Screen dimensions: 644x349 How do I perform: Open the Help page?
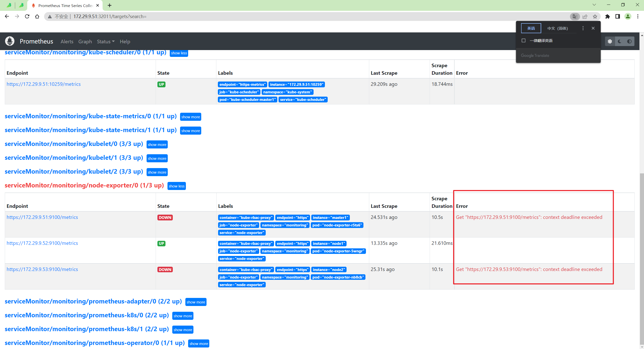coord(125,42)
